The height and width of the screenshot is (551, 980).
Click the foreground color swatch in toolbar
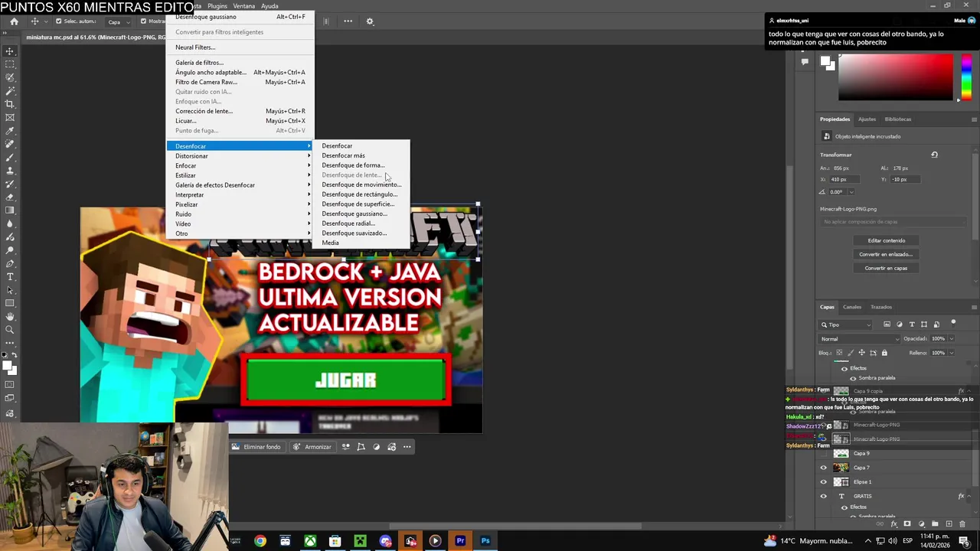8,367
